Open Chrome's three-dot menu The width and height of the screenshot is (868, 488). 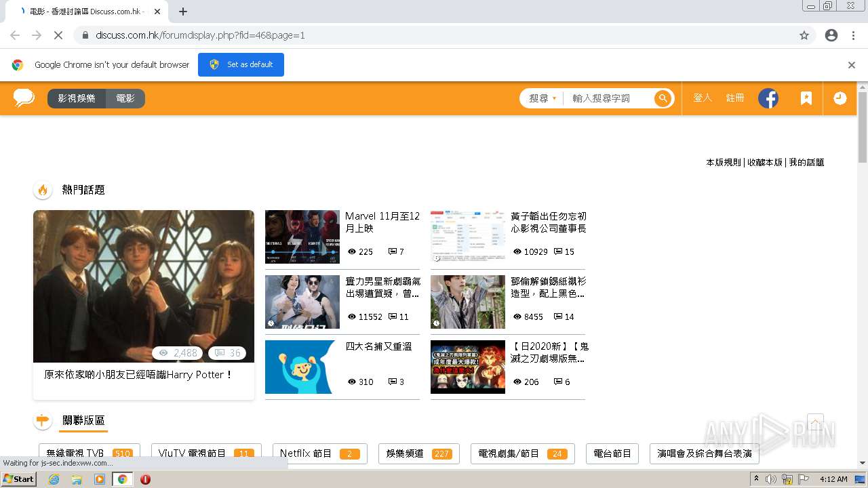click(x=853, y=35)
